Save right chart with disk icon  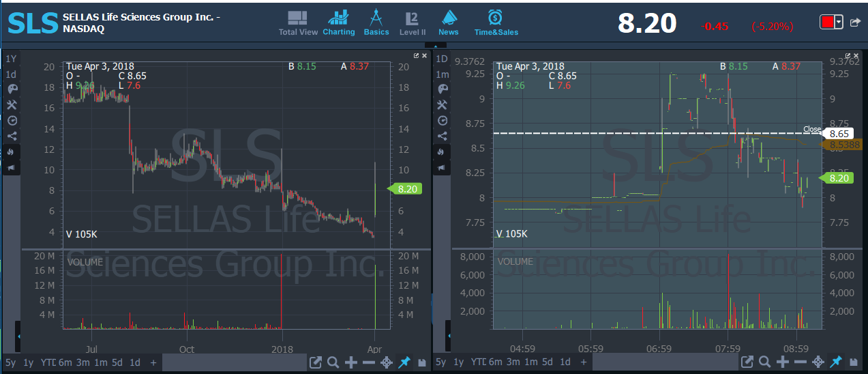click(x=854, y=362)
